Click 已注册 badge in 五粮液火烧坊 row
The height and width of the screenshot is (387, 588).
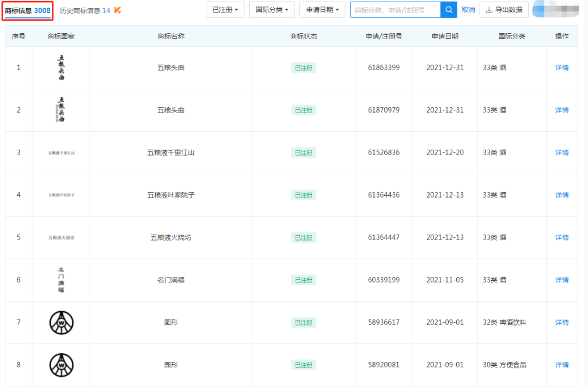tap(303, 238)
